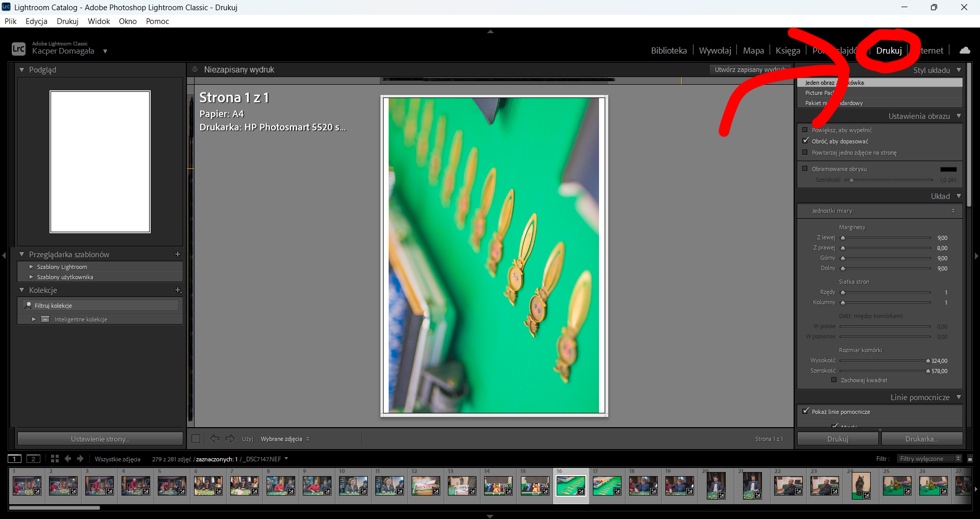This screenshot has width=980, height=519.
Task: Click the grid view icon in filmstrip bar
Action: [55, 459]
